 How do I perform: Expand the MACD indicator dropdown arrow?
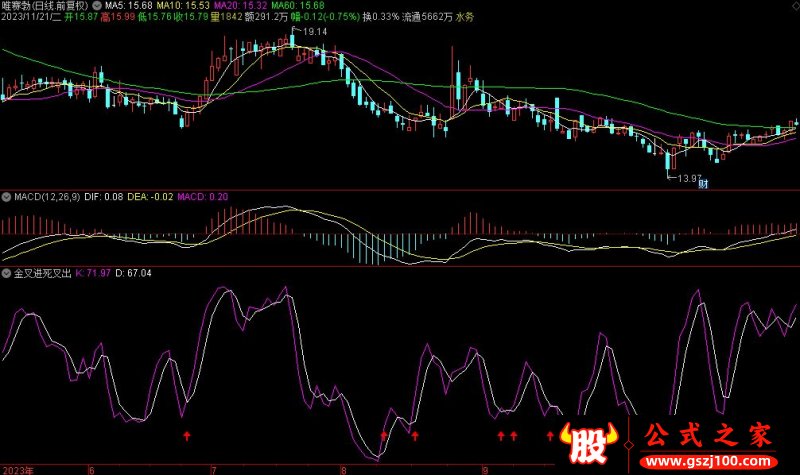point(6,197)
